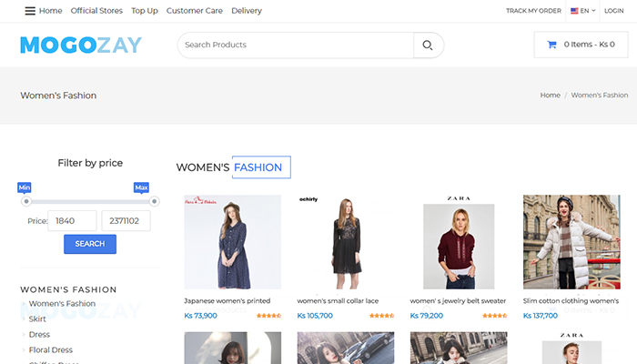This screenshot has width=637, height=364.
Task: Click Japanese women's printed product title
Action: click(x=227, y=301)
